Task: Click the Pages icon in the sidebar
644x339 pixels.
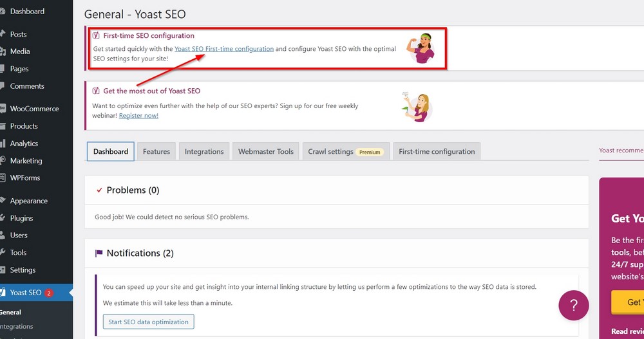Action: click(3, 69)
